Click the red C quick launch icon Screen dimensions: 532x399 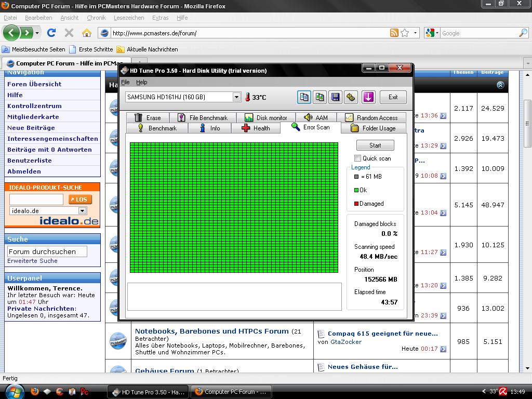[59, 392]
